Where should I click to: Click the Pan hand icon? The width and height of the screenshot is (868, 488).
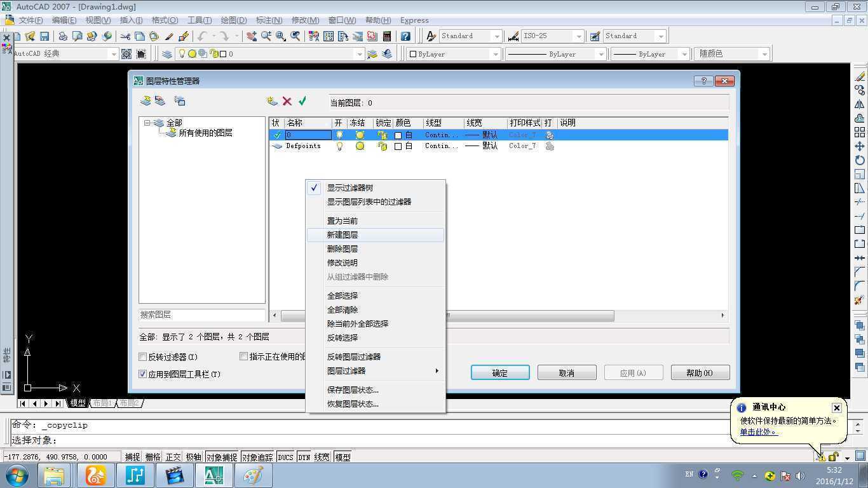(x=252, y=36)
